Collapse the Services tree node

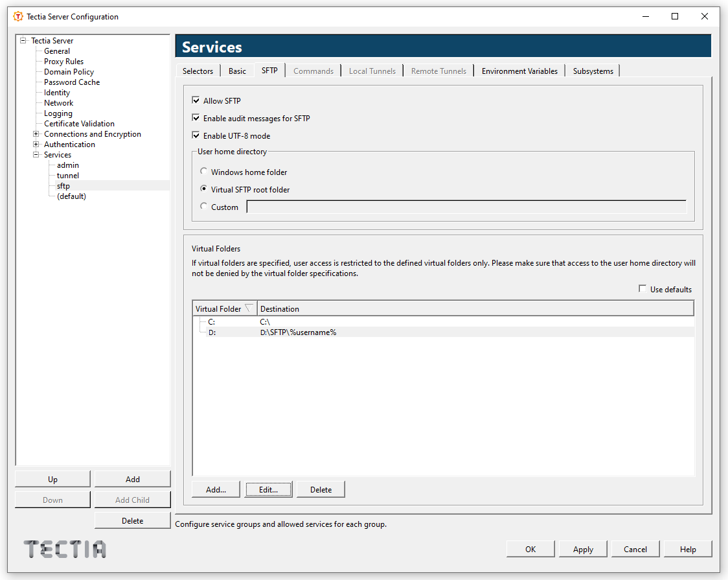tap(36, 155)
